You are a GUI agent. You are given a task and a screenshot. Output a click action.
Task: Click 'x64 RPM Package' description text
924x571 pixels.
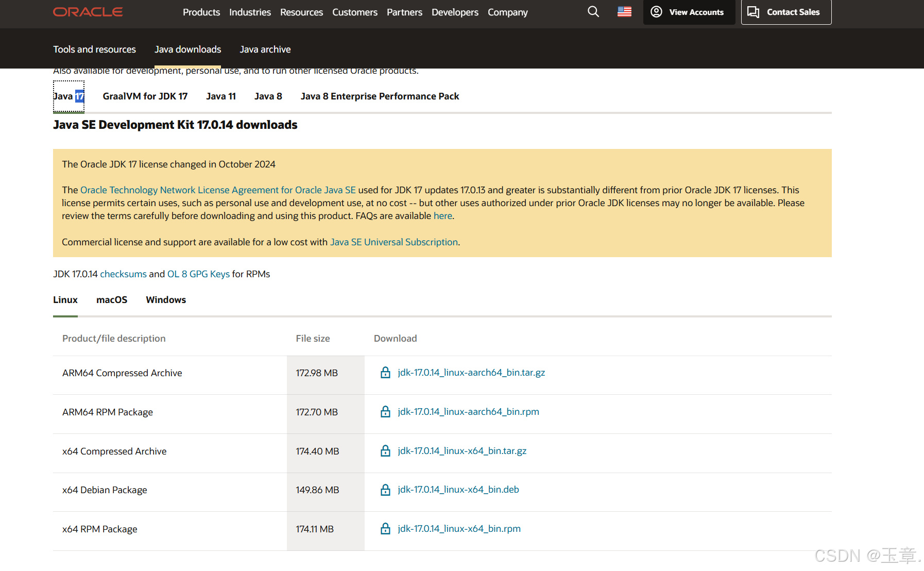[x=100, y=529]
